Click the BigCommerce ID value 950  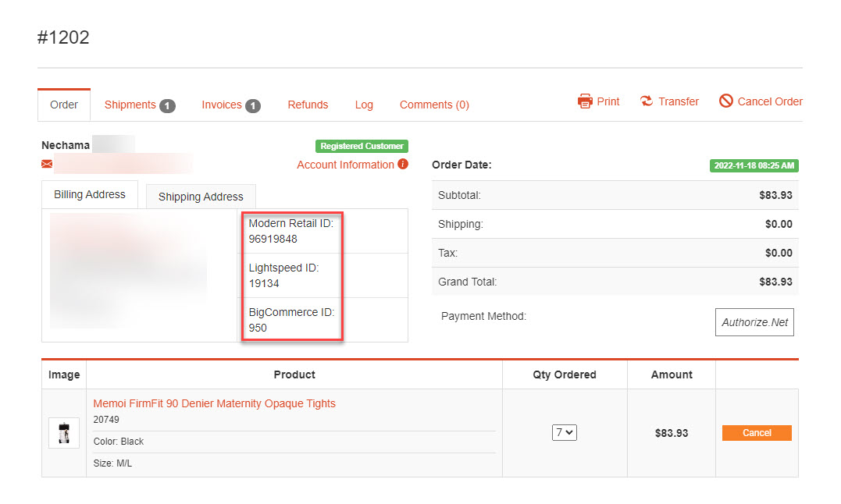(x=258, y=328)
